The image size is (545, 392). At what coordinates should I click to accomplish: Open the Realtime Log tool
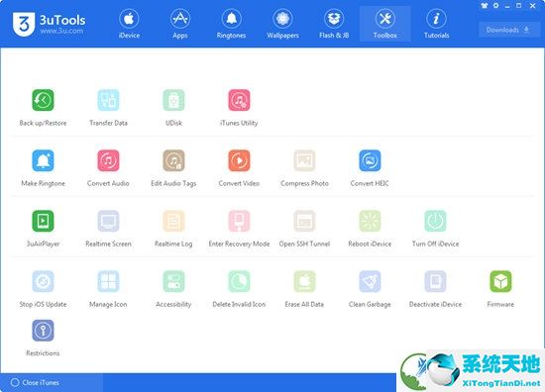click(x=173, y=221)
